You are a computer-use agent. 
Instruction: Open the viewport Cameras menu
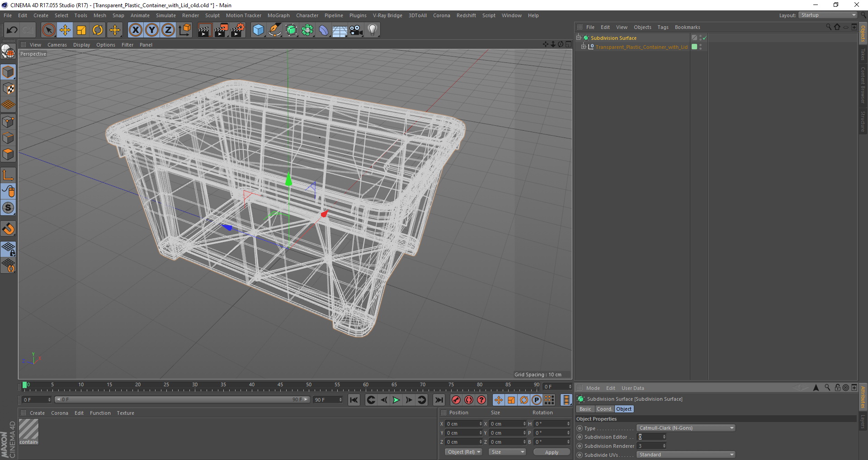click(x=57, y=45)
